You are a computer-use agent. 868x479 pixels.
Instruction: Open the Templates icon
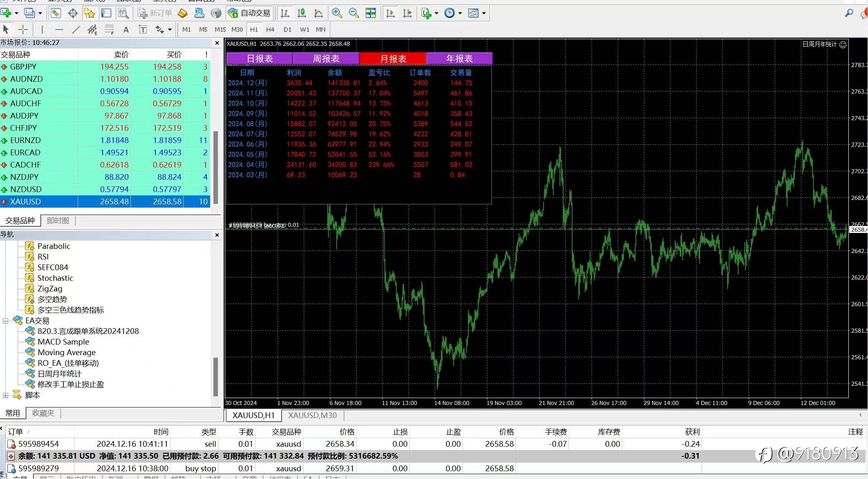tap(473, 13)
